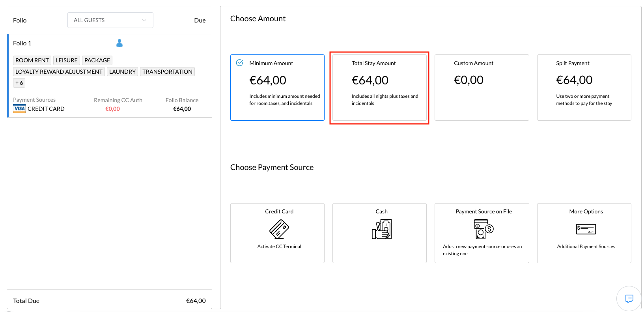Click the checkmark on Minimum Amount
644x312 pixels.
239,63
